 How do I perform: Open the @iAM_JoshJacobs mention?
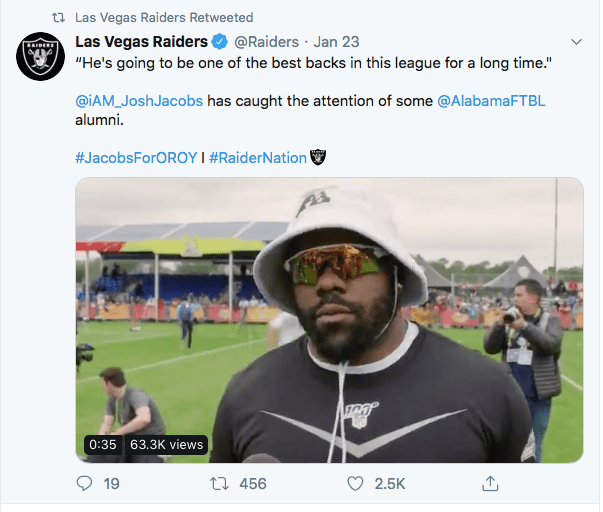click(x=137, y=101)
